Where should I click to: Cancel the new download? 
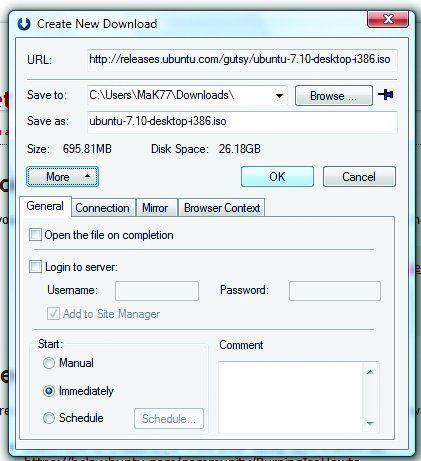pos(359,177)
